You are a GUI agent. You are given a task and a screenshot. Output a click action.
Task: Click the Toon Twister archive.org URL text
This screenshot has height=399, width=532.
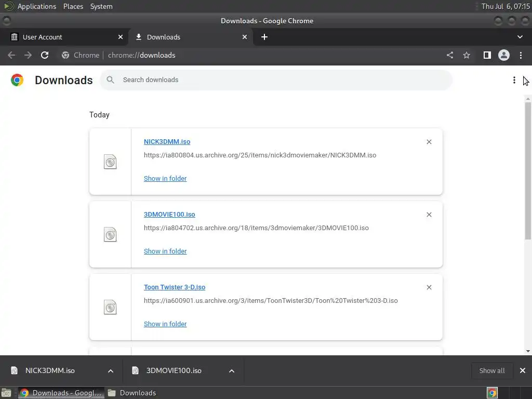point(271,301)
